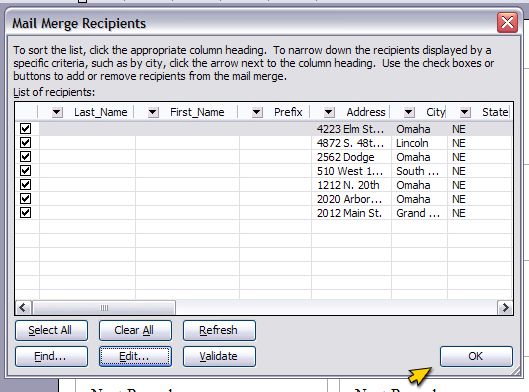Screen dimensions: 529x392
Task: Open the Edit... button
Action: (x=135, y=356)
